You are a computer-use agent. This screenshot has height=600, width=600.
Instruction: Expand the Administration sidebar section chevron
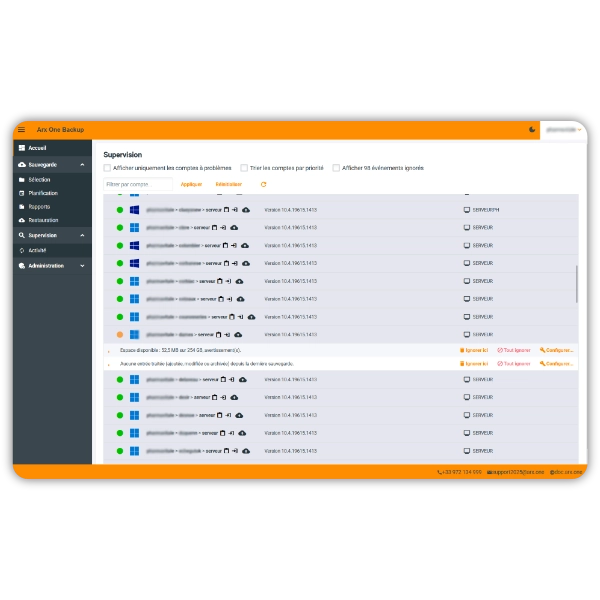pos(82,266)
